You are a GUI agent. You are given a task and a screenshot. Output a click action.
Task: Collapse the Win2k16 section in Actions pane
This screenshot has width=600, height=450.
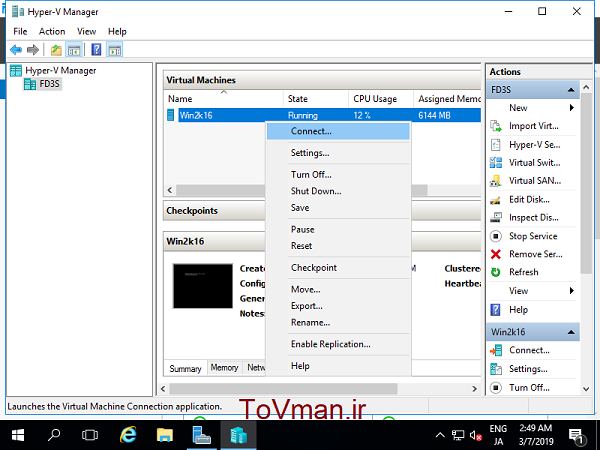(x=571, y=332)
